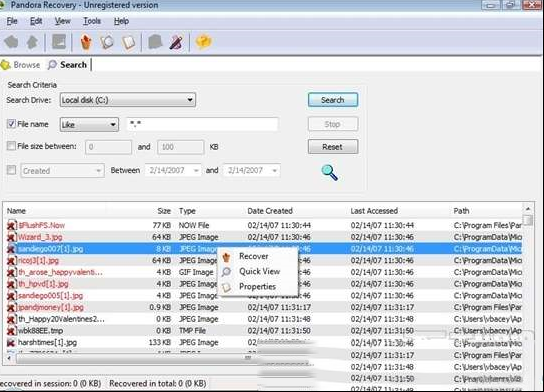This screenshot has height=392, width=544.
Task: Click the gray Show Wizard toolbar icon
Action: (59, 42)
